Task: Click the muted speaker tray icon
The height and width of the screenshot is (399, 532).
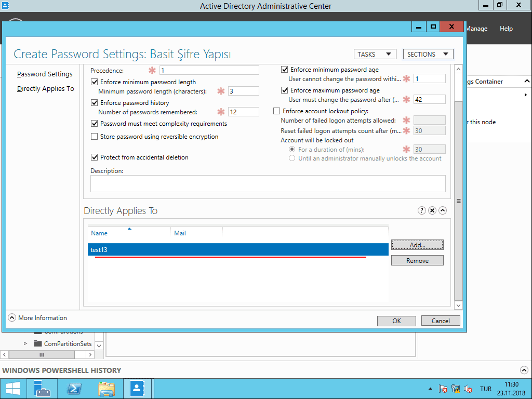Action: pyautogui.click(x=468, y=389)
